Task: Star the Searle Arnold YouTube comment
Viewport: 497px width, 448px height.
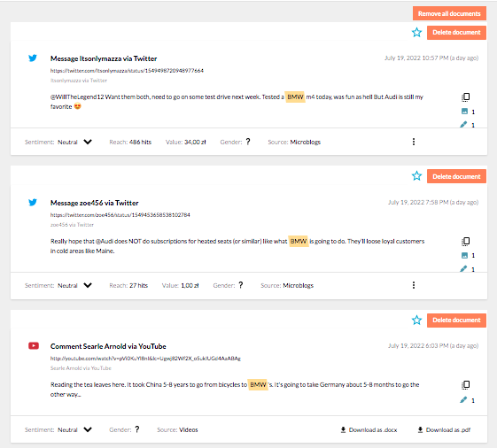Action: (416, 320)
